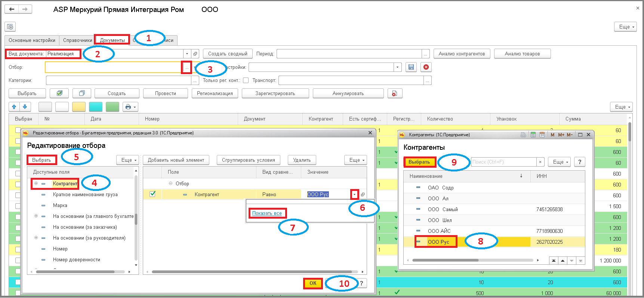Open the ООО Рус value dropdown arrow
The width and height of the screenshot is (644, 298).
[354, 194]
